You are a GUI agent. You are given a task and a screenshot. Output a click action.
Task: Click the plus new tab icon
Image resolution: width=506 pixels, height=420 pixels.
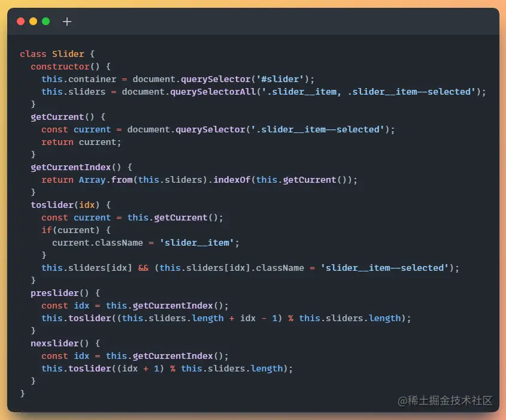[67, 22]
